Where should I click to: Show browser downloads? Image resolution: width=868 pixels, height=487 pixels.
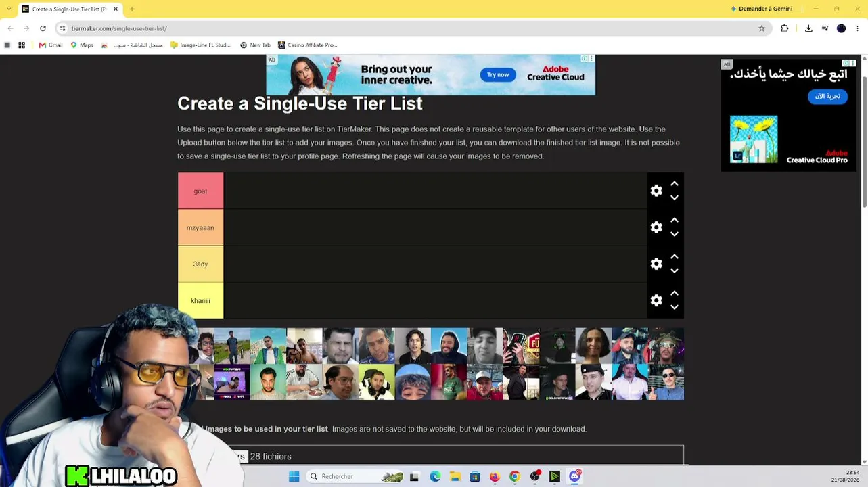point(808,28)
